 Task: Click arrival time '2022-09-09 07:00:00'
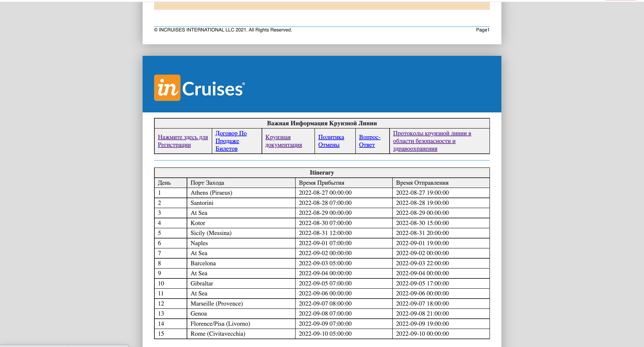[x=325, y=324]
